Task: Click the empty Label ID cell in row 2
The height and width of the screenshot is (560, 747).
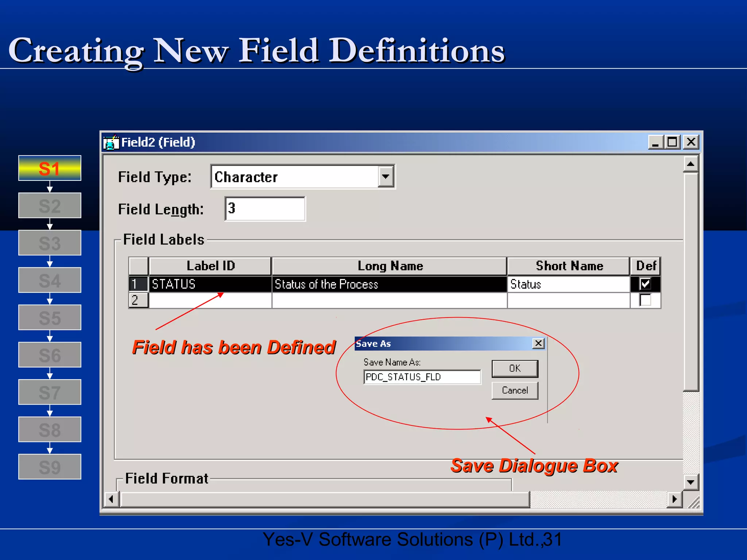Action: point(210,300)
